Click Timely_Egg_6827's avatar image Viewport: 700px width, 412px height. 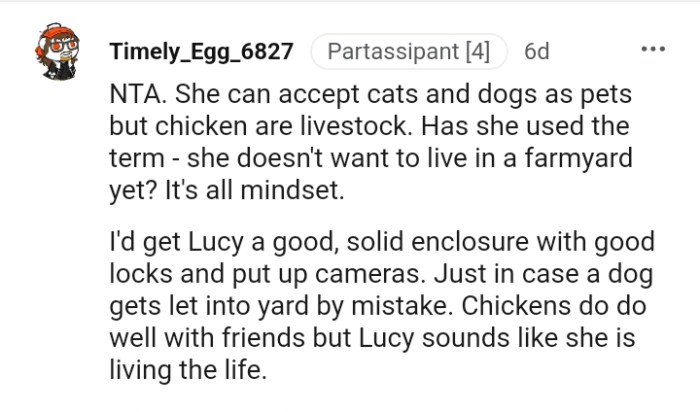click(58, 52)
